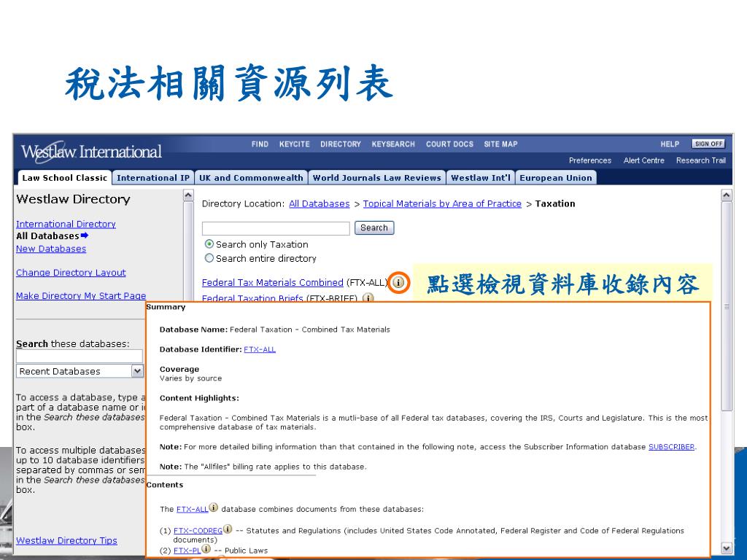Viewport: 747px width, 560px height.
Task: Click the Search these databases input field
Action: pyautogui.click(x=79, y=356)
